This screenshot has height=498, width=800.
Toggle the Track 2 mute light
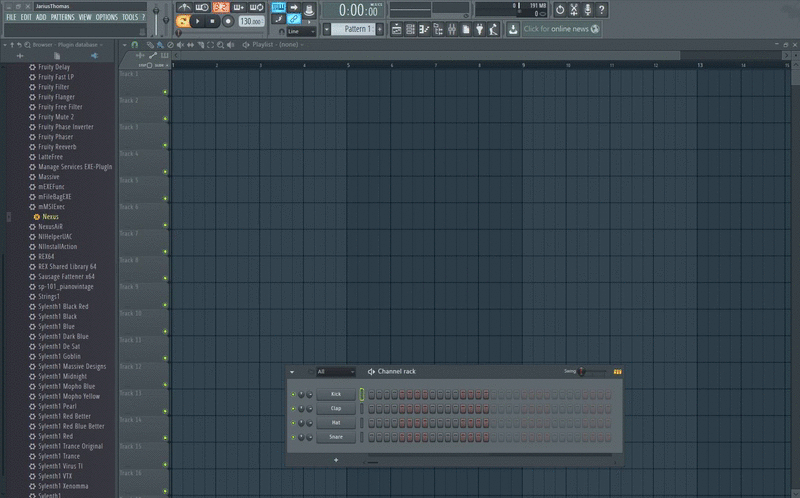(165, 119)
